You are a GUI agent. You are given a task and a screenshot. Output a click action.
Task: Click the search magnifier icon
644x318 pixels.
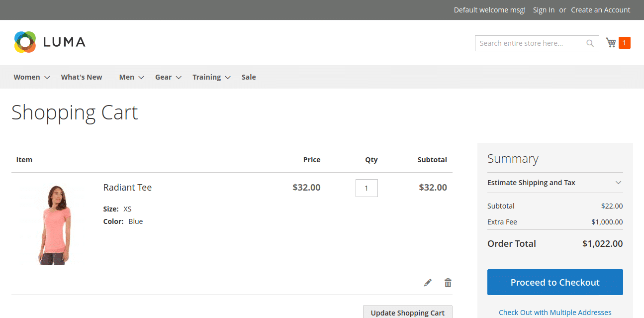(x=590, y=43)
